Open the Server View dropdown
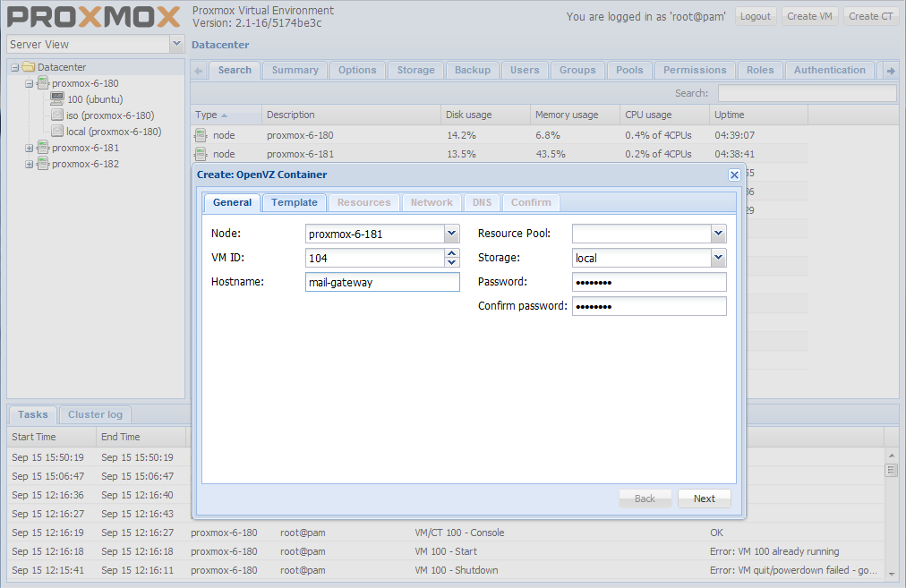906x588 pixels. (176, 44)
